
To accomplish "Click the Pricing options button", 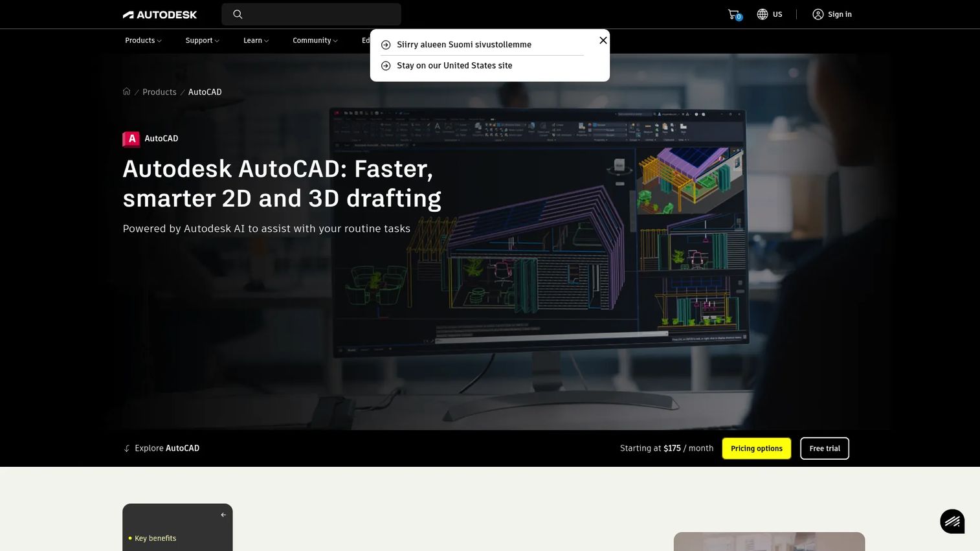I will coord(757,448).
